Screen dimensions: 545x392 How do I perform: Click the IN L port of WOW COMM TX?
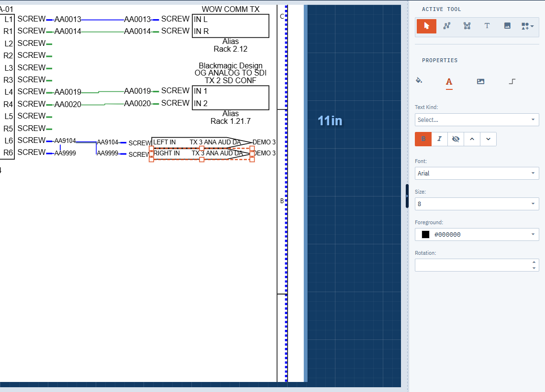point(200,20)
